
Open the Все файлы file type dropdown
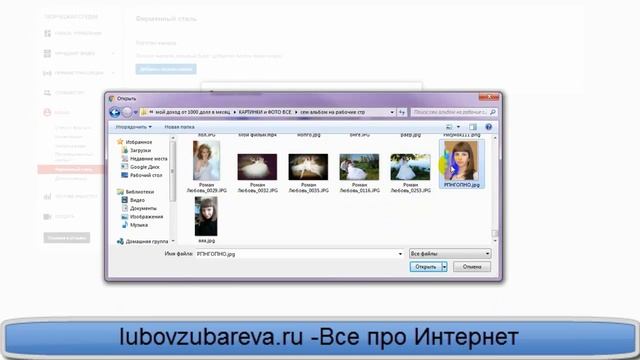450,254
